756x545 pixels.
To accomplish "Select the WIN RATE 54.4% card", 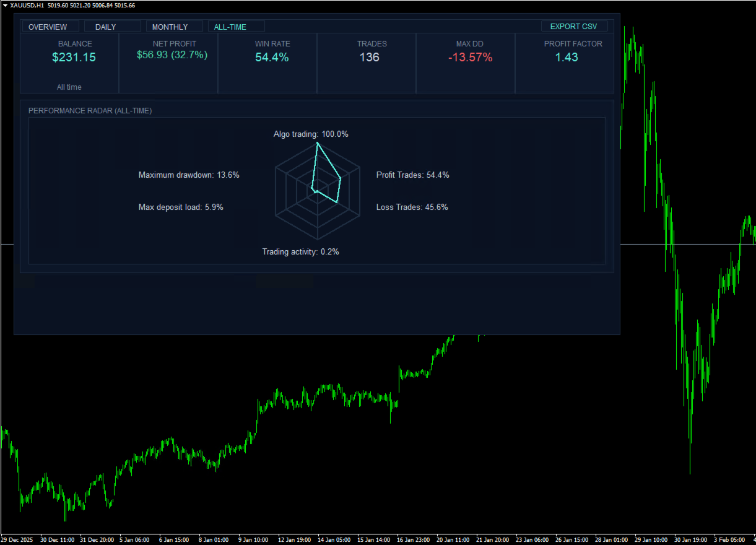I will [x=267, y=63].
